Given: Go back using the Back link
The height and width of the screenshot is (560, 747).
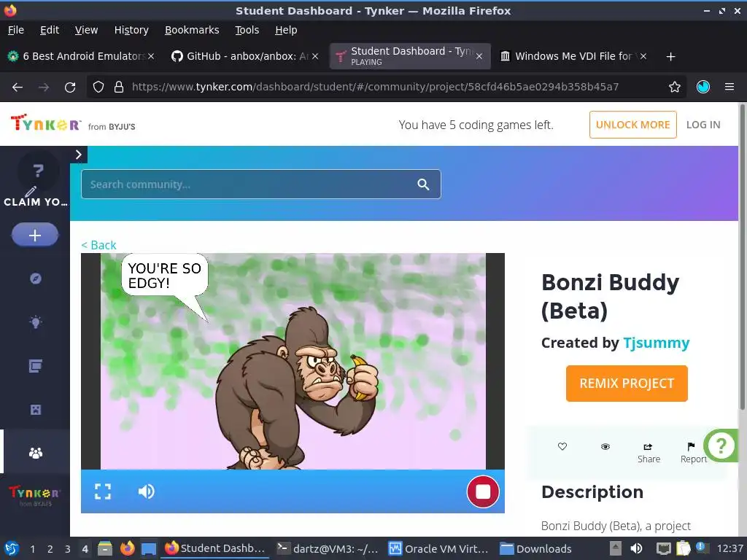Looking at the screenshot, I should pyautogui.click(x=98, y=245).
